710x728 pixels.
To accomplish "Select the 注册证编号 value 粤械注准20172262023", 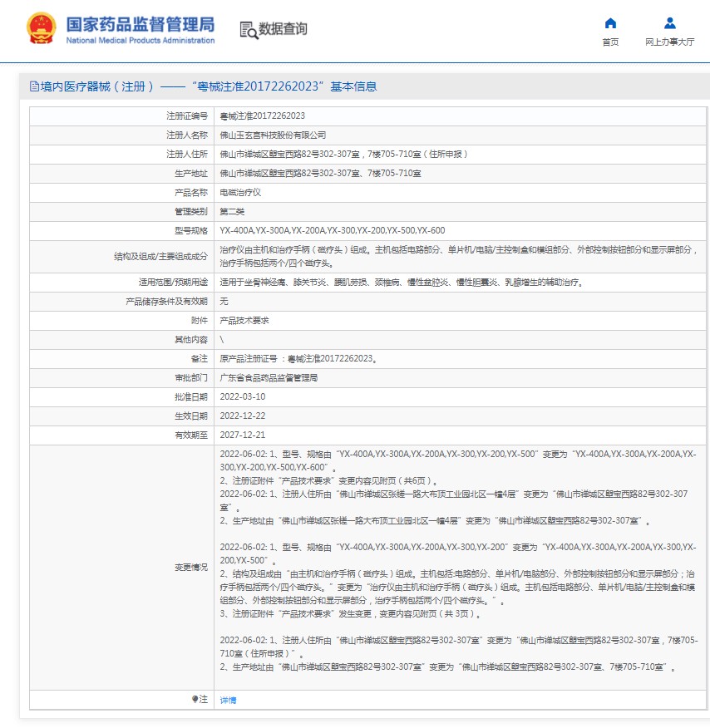I will pos(263,116).
